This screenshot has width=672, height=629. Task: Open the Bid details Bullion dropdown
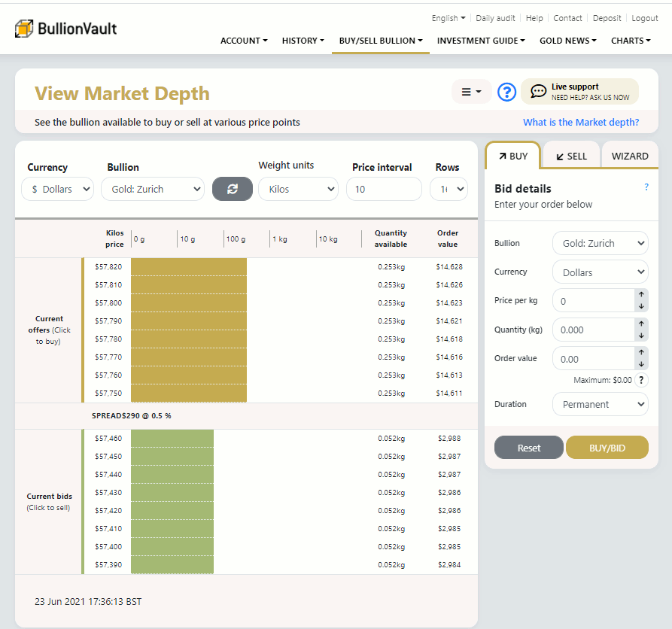600,243
